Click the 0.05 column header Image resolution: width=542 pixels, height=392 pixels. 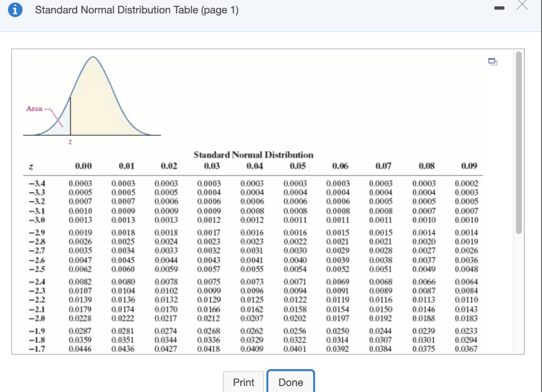pos(297,166)
